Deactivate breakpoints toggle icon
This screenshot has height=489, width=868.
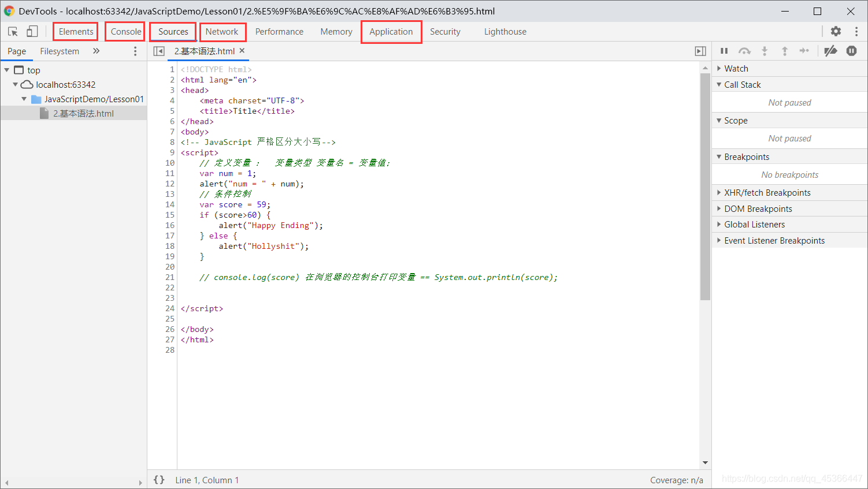click(x=830, y=51)
